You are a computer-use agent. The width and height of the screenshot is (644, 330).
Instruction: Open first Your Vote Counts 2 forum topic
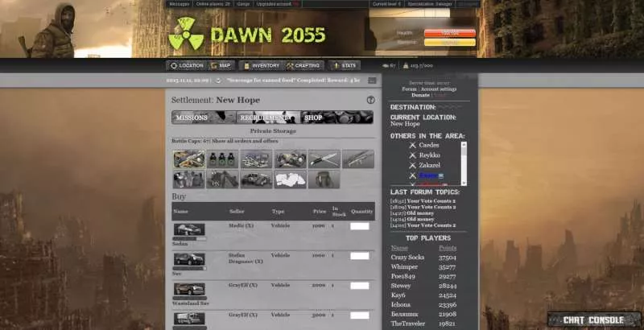(431, 201)
